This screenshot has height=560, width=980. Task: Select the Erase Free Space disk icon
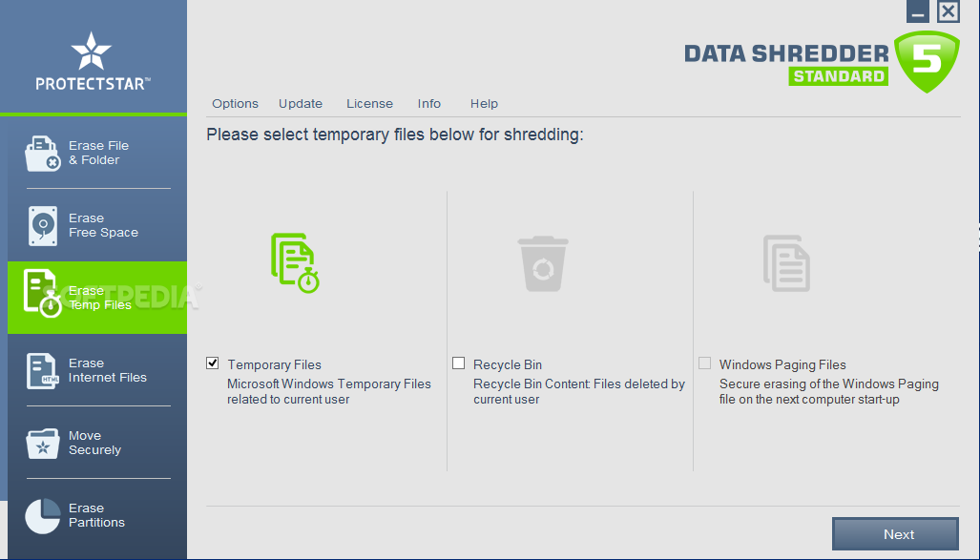(43, 226)
